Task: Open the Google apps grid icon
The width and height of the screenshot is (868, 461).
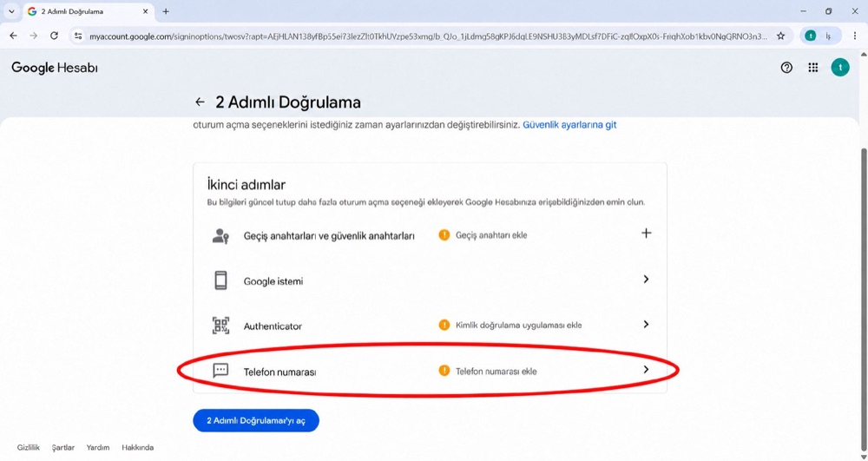Action: tap(812, 68)
